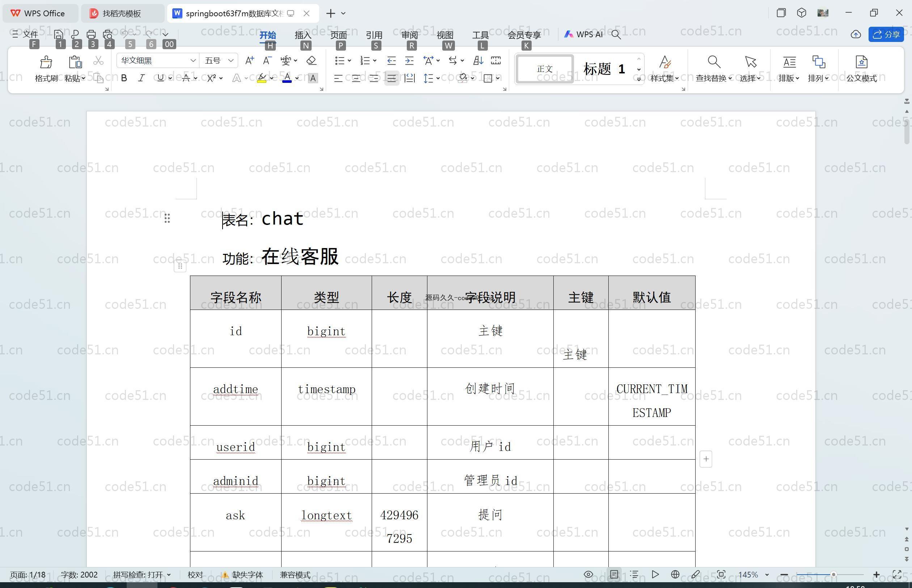Toggle italic formatting
Image resolution: width=912 pixels, height=588 pixels.
click(142, 78)
